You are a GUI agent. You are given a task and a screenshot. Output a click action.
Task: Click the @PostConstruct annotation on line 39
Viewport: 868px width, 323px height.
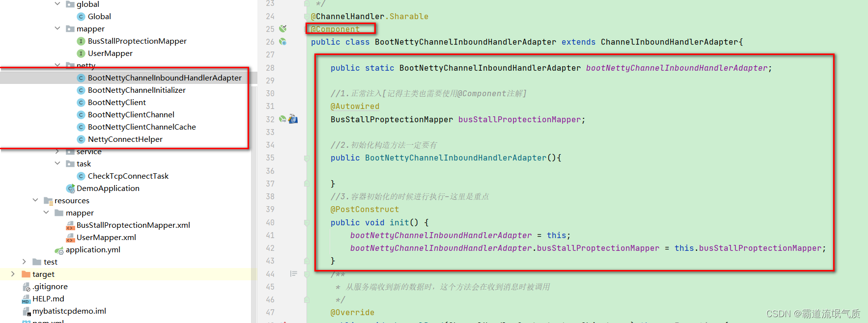click(365, 210)
